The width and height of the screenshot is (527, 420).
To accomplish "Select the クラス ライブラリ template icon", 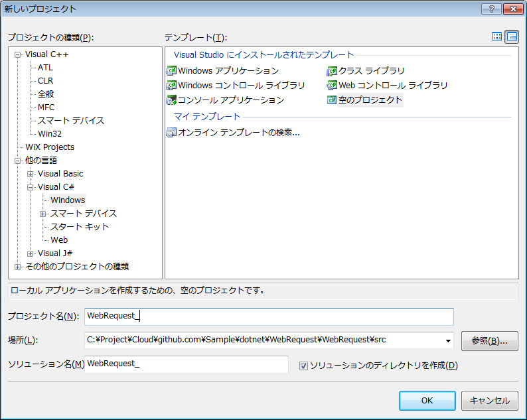I will (332, 71).
